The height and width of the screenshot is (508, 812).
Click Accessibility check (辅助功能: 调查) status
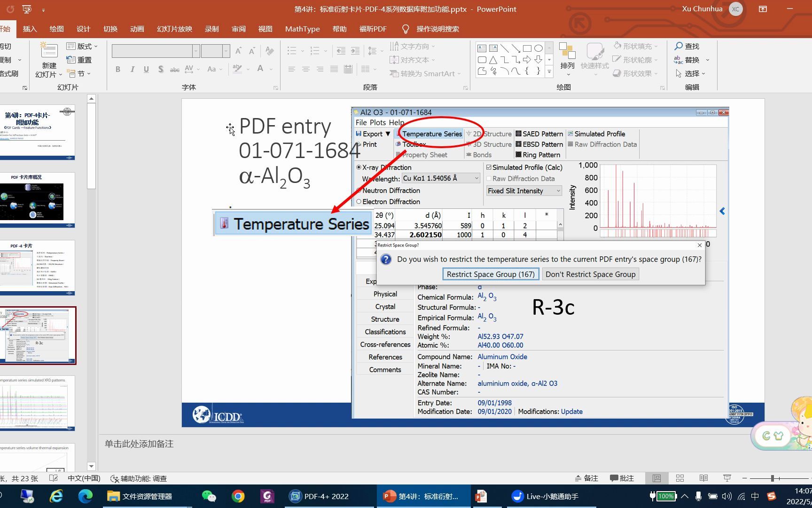point(139,478)
